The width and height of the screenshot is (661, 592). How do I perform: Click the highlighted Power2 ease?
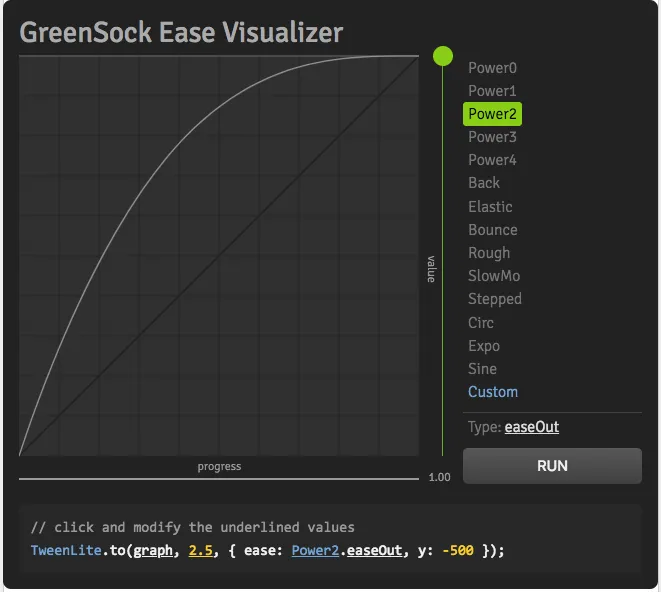pyautogui.click(x=492, y=114)
